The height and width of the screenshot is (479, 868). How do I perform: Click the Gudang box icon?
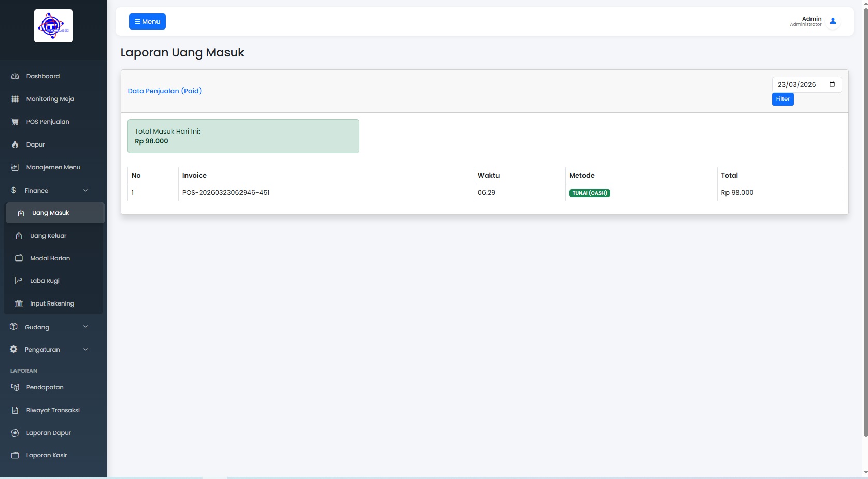pyautogui.click(x=13, y=327)
